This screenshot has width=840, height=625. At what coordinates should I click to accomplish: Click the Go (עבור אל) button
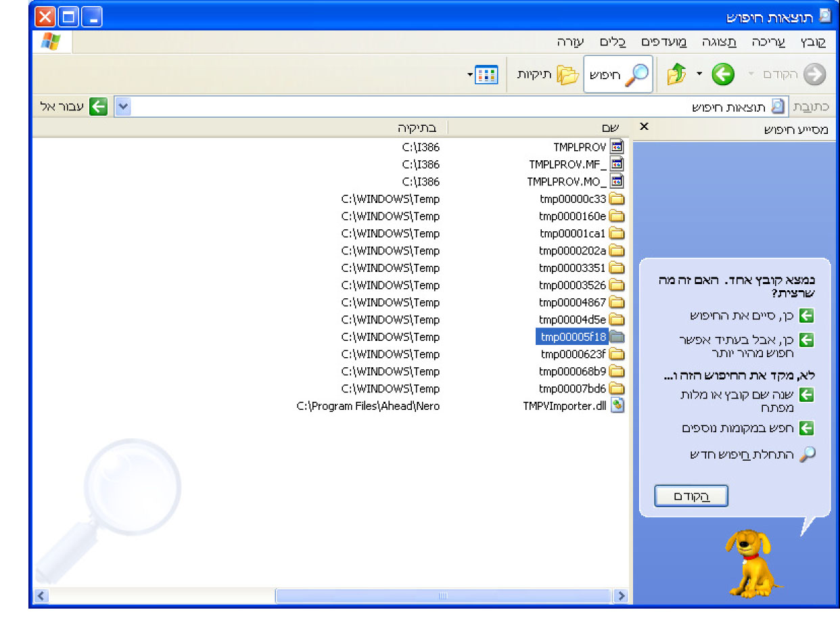tap(74, 107)
